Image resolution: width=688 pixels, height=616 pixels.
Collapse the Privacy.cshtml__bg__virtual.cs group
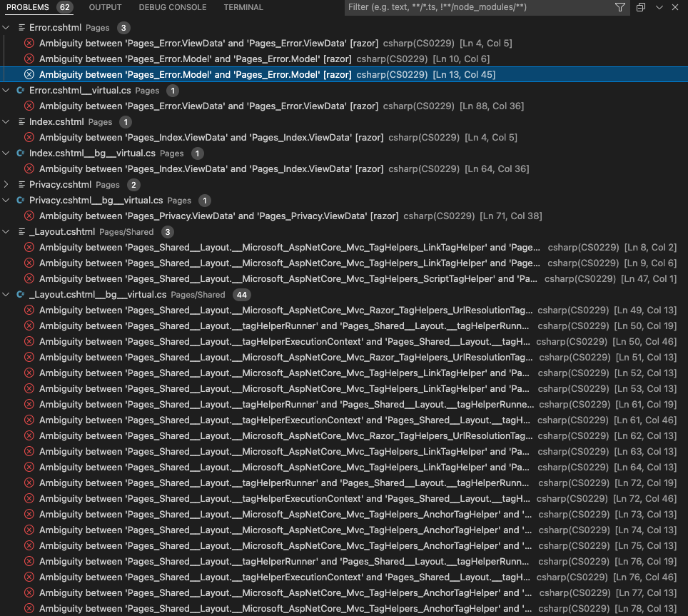click(x=6, y=201)
